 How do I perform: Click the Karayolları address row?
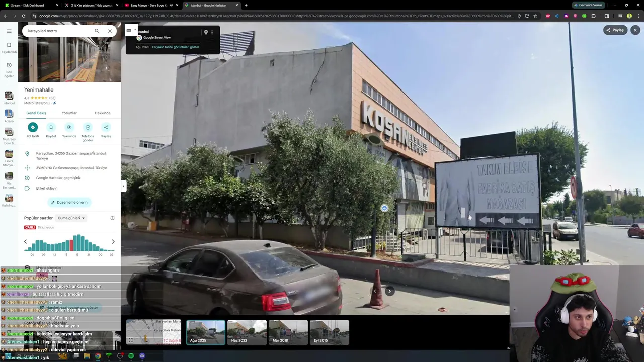pos(69,156)
